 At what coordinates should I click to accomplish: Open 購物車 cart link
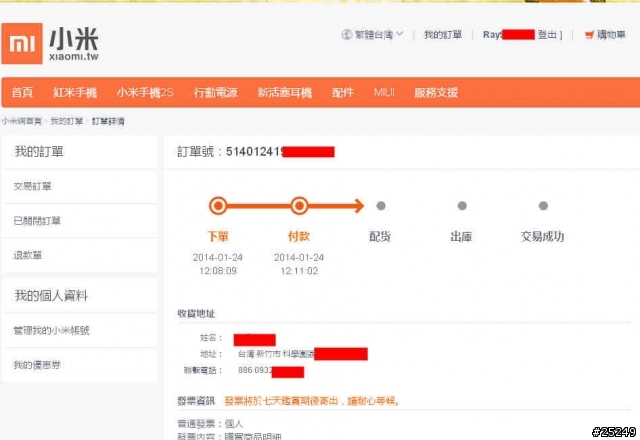(x=611, y=35)
